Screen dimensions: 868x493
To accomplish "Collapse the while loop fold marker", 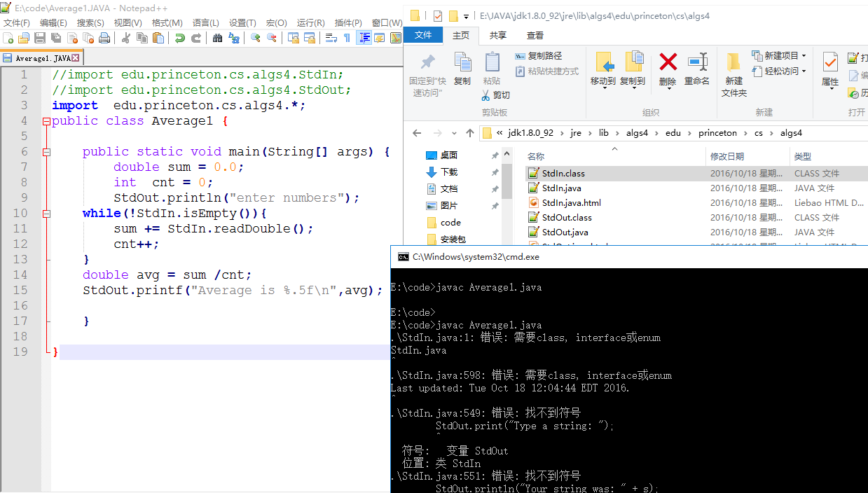I will click(x=47, y=214).
